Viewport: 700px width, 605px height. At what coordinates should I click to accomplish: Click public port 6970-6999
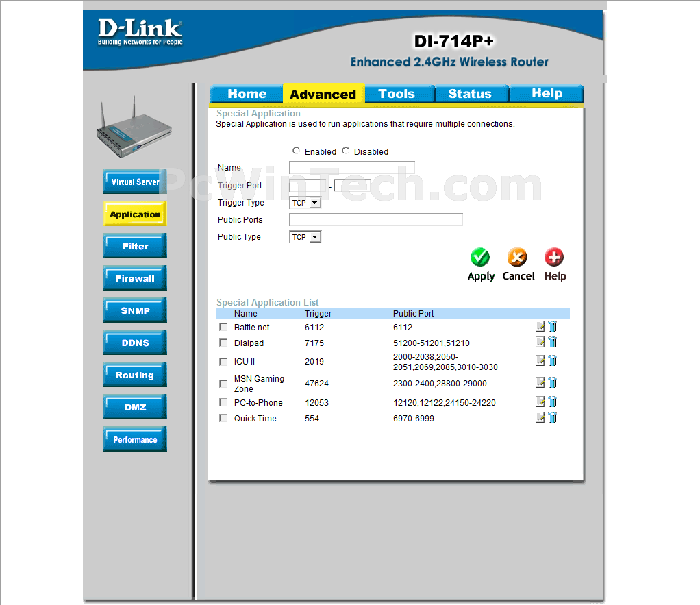tap(414, 419)
